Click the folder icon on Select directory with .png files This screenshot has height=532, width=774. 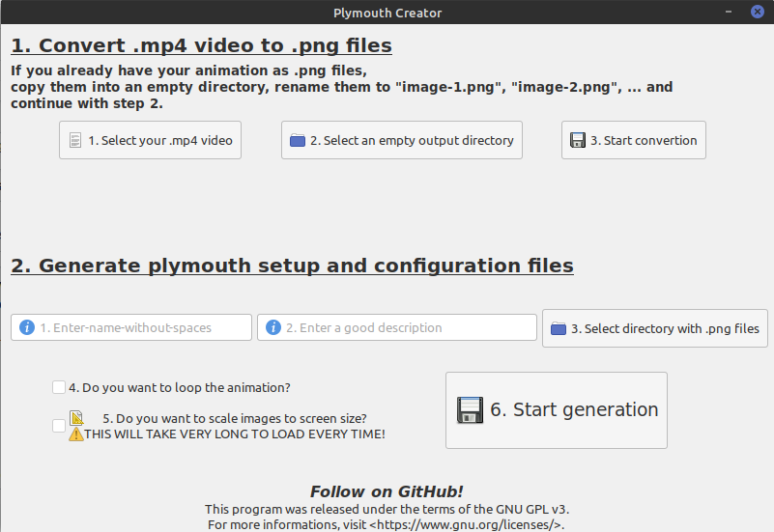coord(559,328)
